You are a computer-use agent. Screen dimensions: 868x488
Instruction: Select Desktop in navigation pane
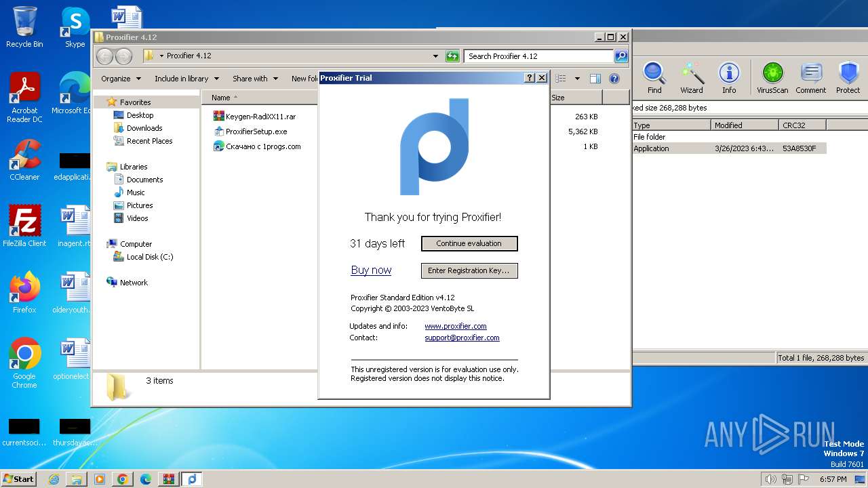pos(140,115)
